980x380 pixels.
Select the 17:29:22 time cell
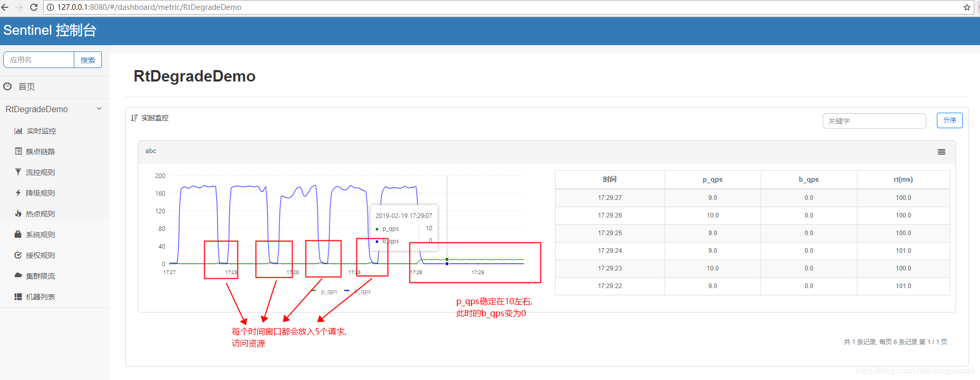(610, 286)
